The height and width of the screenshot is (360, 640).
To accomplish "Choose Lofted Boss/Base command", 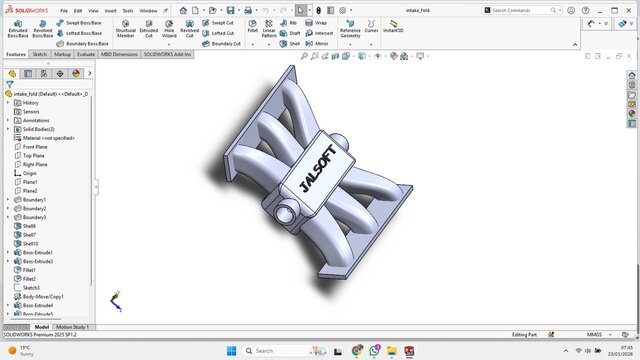I will point(79,33).
